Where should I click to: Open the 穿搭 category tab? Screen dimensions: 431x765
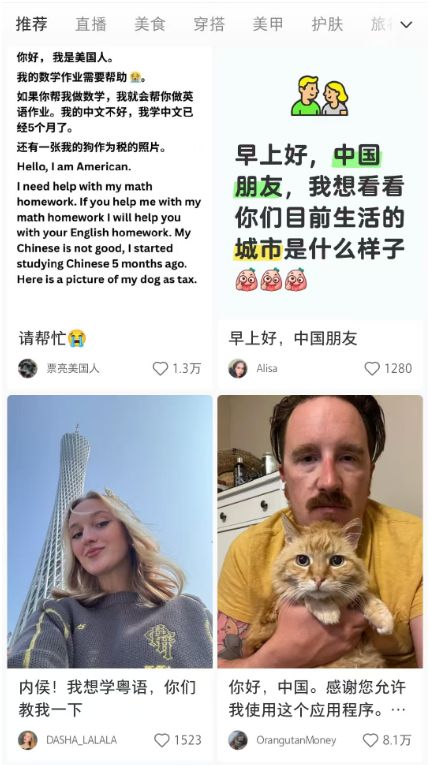[209, 24]
